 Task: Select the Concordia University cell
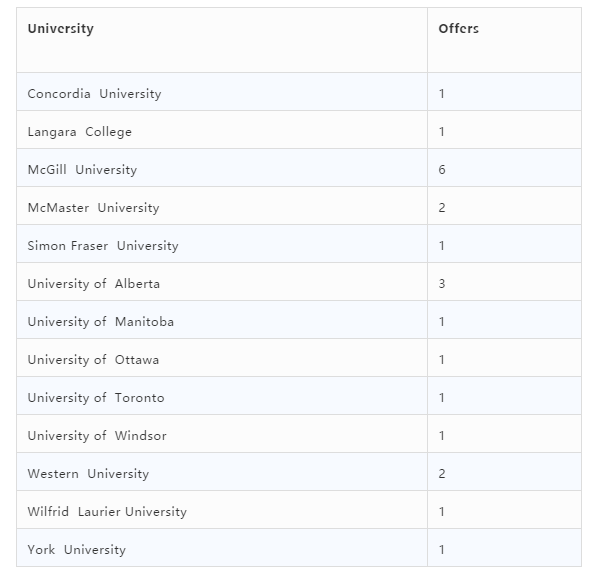point(222,92)
